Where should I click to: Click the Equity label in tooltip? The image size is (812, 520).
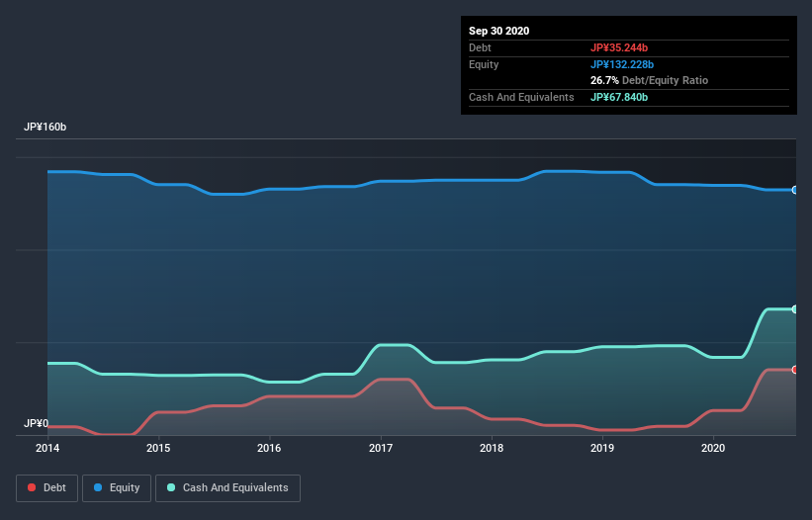(484, 64)
